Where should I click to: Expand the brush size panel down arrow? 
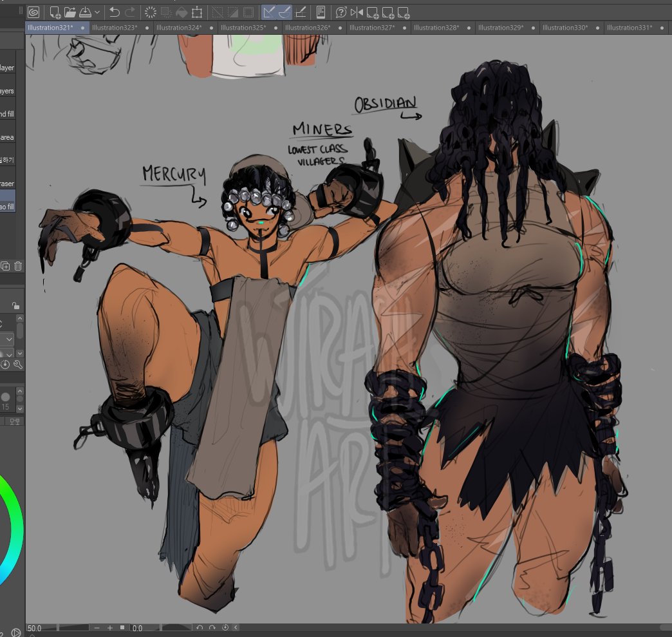pos(20,409)
